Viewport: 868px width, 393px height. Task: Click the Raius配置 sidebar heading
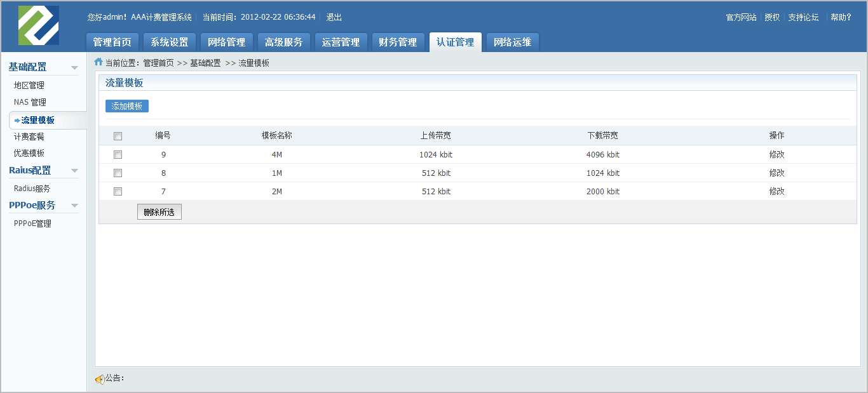click(30, 170)
